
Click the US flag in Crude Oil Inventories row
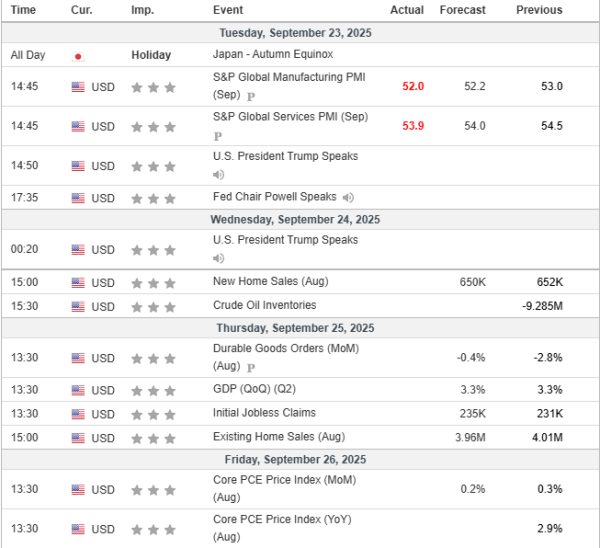tap(78, 306)
